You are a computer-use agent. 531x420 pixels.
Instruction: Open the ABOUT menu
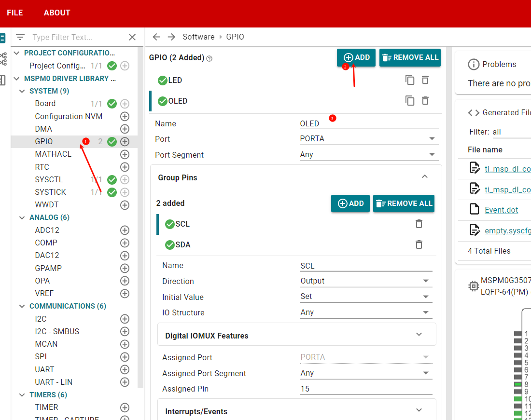coord(57,13)
